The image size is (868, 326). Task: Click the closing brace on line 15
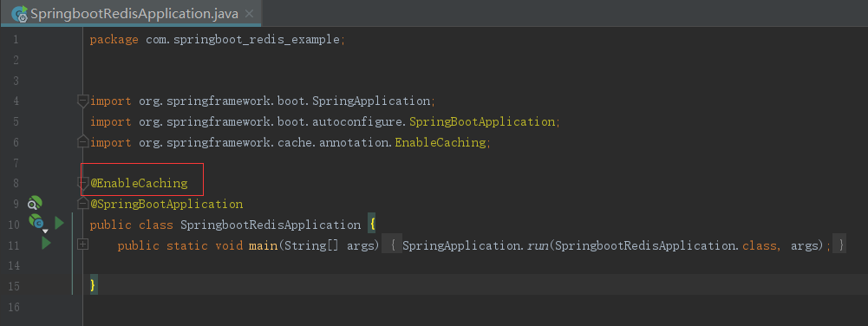pos(93,285)
